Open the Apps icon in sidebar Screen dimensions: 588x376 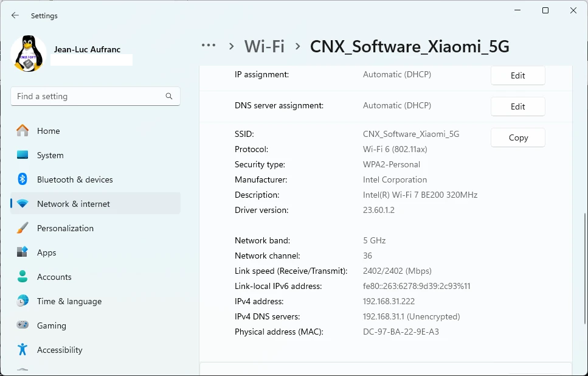pos(22,252)
